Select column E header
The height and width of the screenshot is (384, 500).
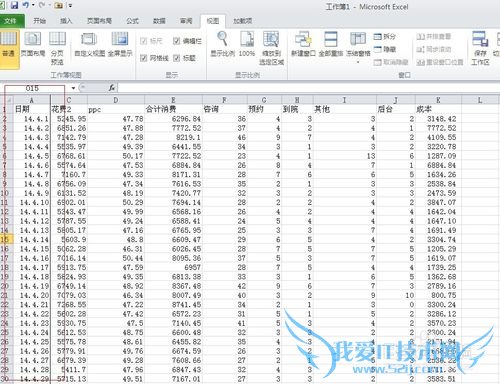[173, 100]
